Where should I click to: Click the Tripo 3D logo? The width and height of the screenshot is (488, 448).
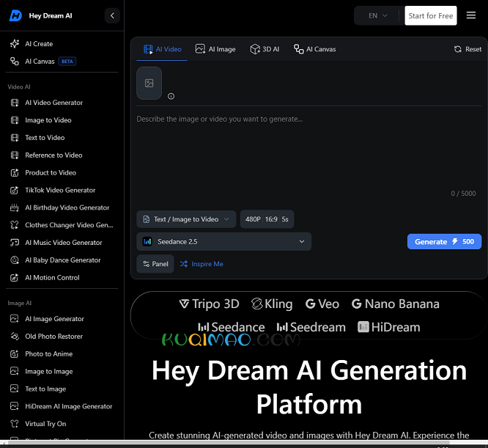coord(209,304)
